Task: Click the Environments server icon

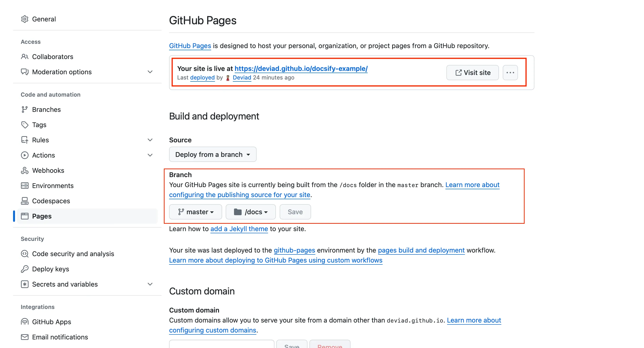Action: click(x=24, y=186)
